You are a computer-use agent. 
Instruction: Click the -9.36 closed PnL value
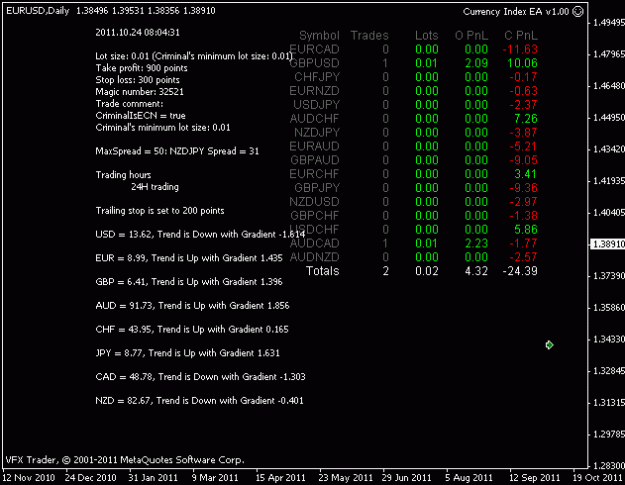pos(523,188)
